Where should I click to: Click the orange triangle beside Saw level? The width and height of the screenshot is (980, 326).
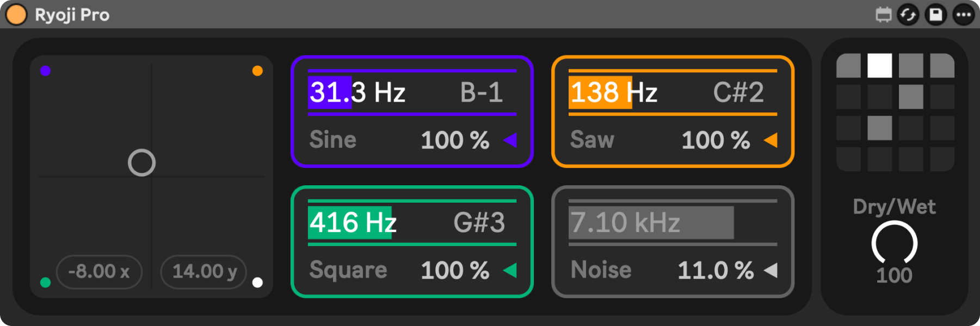pos(771,140)
